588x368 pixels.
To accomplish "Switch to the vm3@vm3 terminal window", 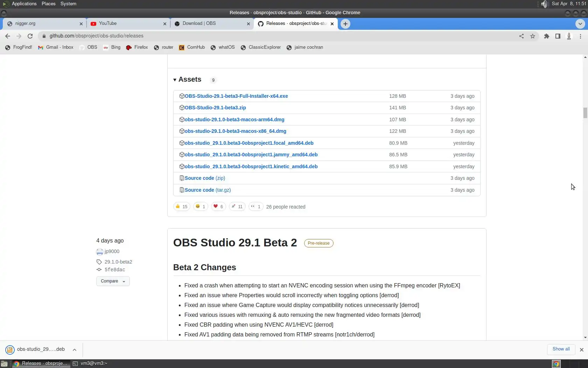I will click(90, 364).
